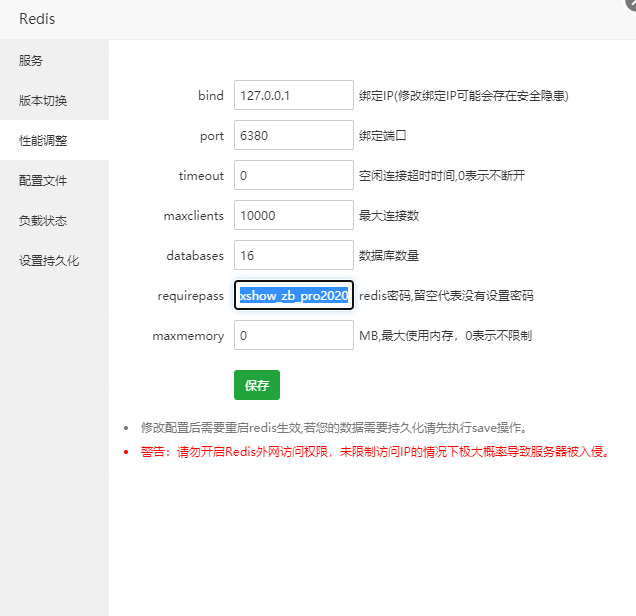Open the 服务 tab

tap(31, 60)
